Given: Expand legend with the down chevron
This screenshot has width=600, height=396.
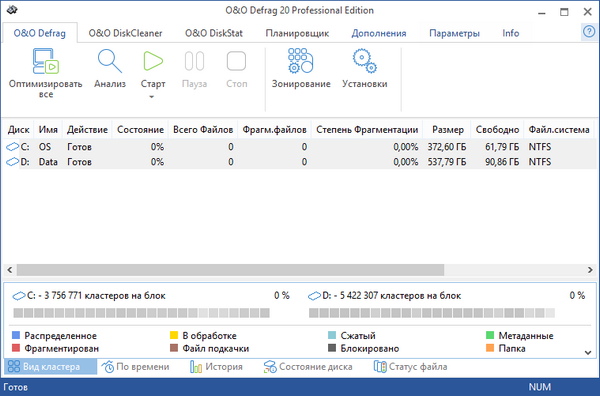Looking at the screenshot, I should [x=588, y=352].
